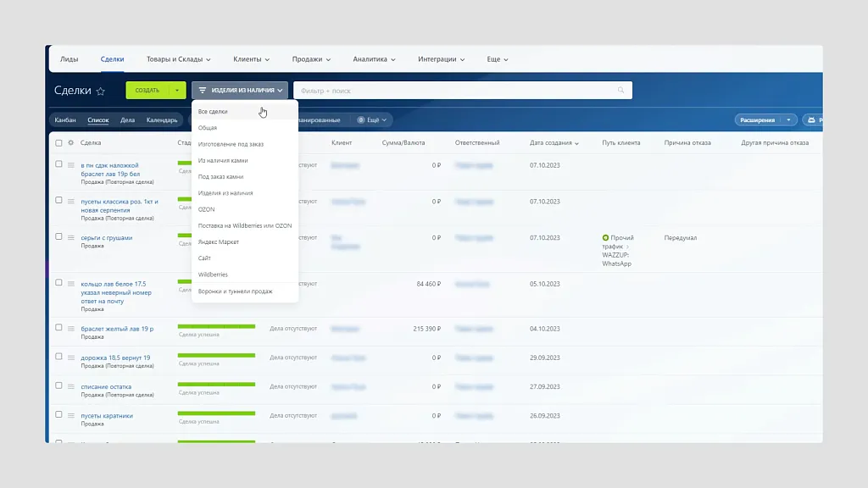Open the arrow beside Создать button

click(x=176, y=91)
